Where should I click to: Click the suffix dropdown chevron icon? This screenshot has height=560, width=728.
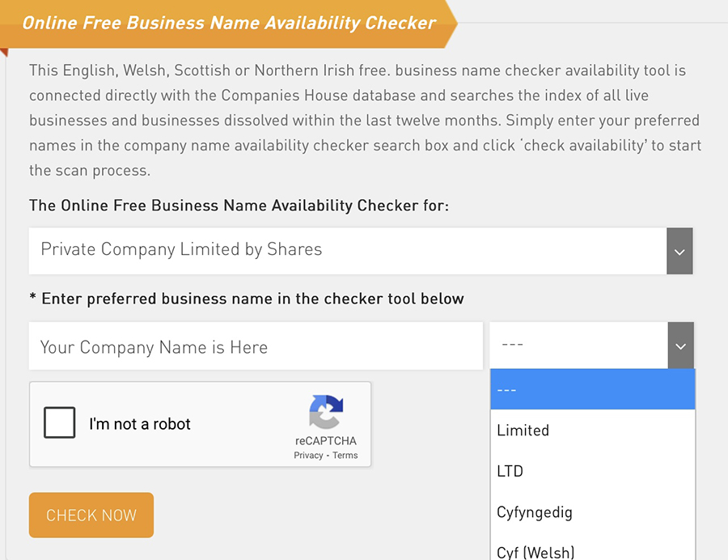coord(679,345)
